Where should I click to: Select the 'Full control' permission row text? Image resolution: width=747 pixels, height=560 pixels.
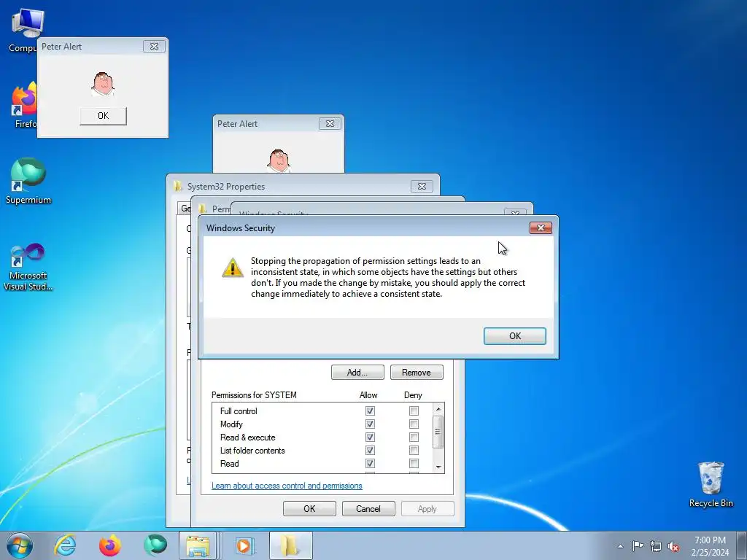pos(239,411)
